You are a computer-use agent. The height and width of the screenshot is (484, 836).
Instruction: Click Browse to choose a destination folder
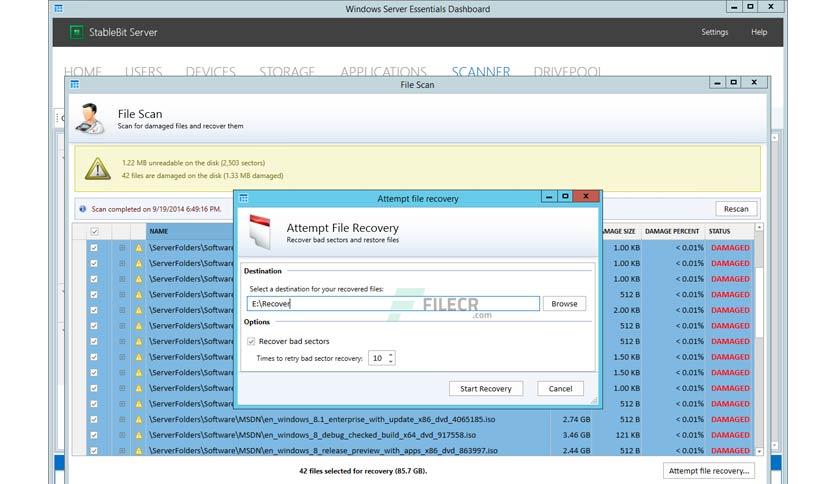[564, 304]
